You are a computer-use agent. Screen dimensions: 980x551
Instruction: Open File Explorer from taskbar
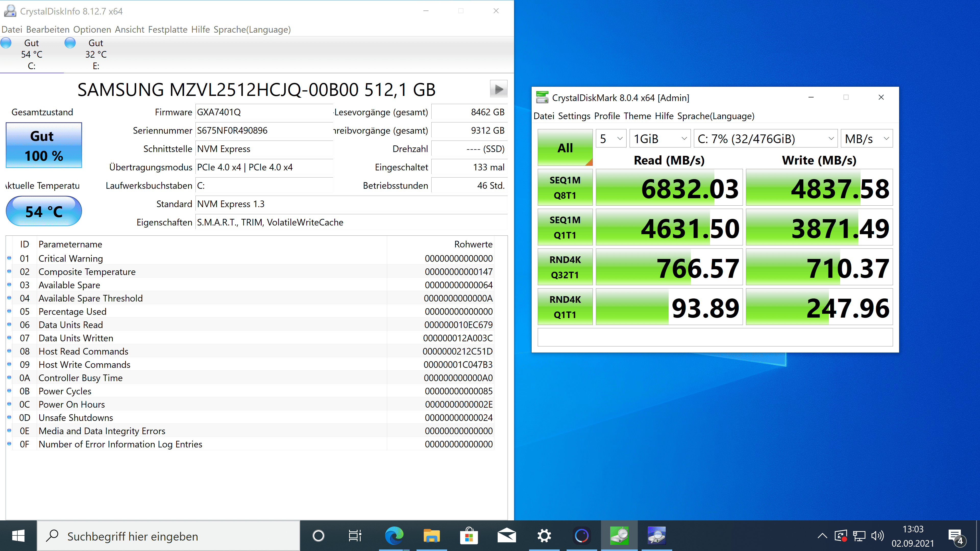(431, 536)
